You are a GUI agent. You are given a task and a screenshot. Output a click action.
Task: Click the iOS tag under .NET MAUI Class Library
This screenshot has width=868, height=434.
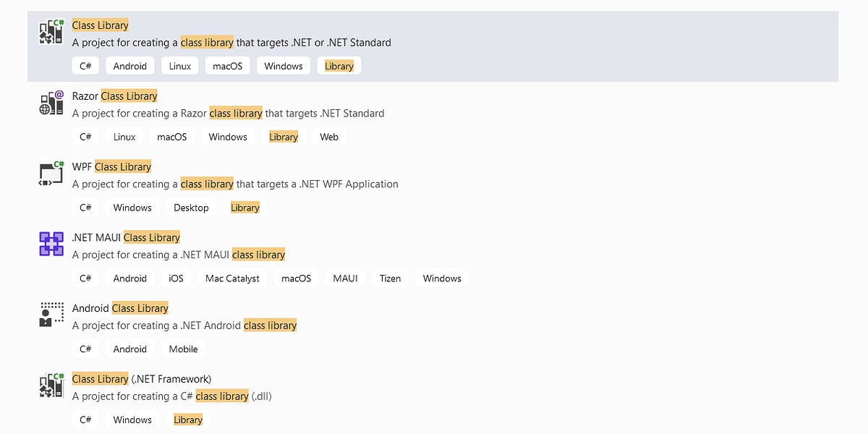pos(176,278)
